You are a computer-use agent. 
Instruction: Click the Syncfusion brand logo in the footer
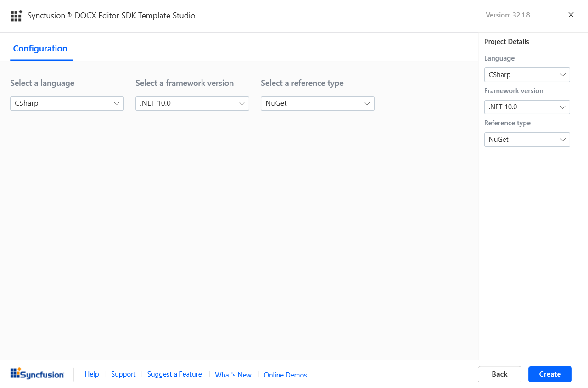point(37,374)
